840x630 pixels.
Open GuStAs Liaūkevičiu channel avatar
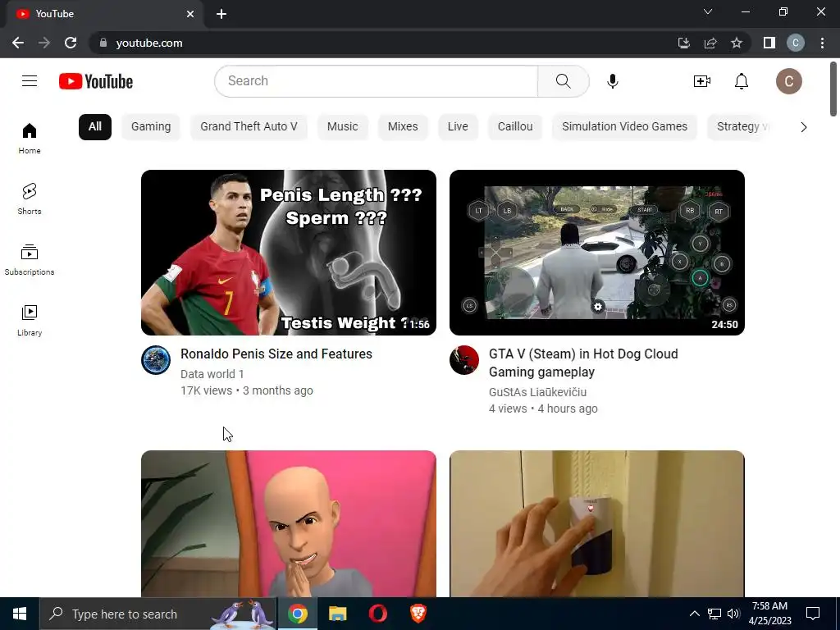pos(464,360)
